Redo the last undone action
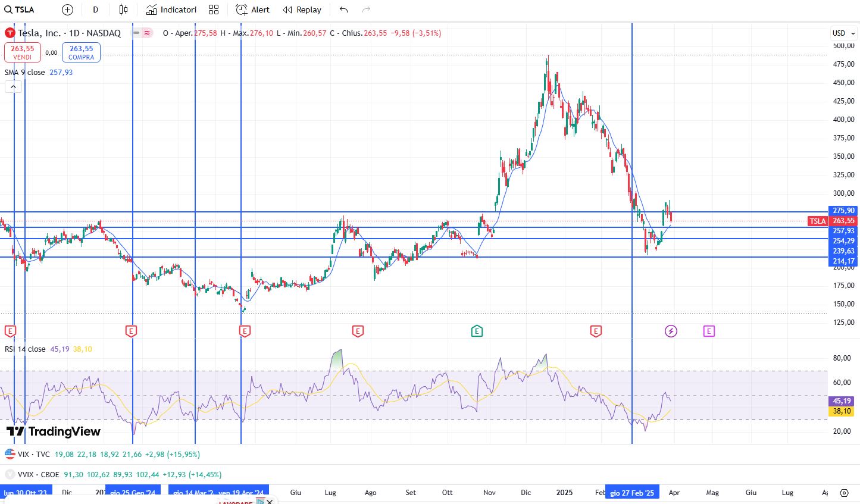The image size is (860, 504). (367, 10)
